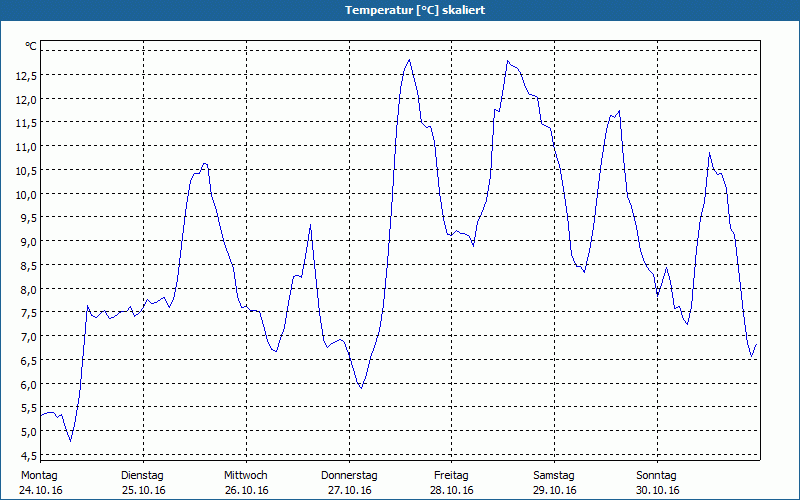
Task: Click the Donnerstag day label
Action: [x=349, y=476]
